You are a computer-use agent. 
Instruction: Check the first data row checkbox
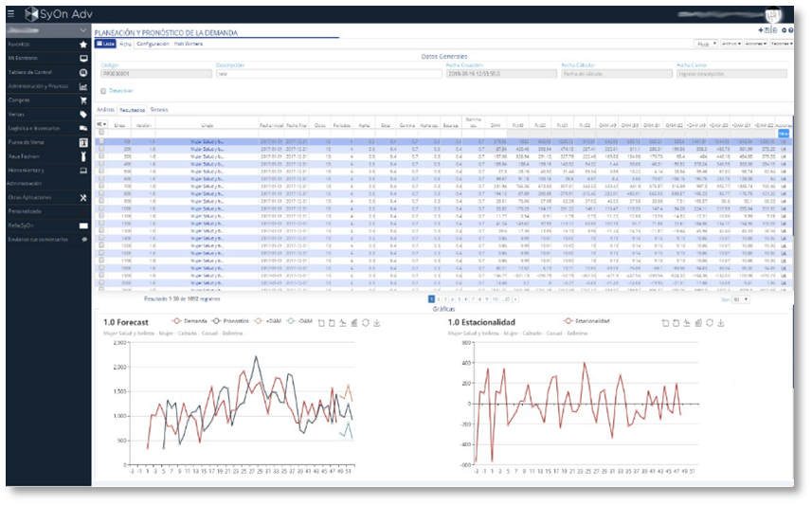click(101, 141)
